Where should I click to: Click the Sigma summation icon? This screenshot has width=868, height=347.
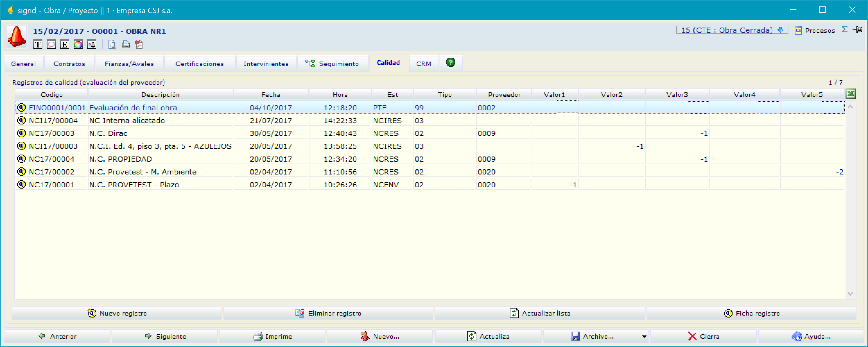tap(845, 30)
